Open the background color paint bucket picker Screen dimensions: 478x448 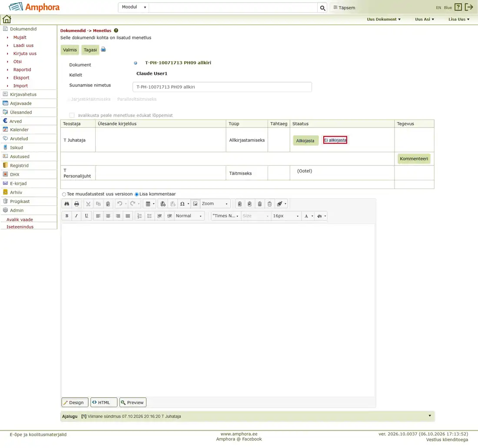321,216
